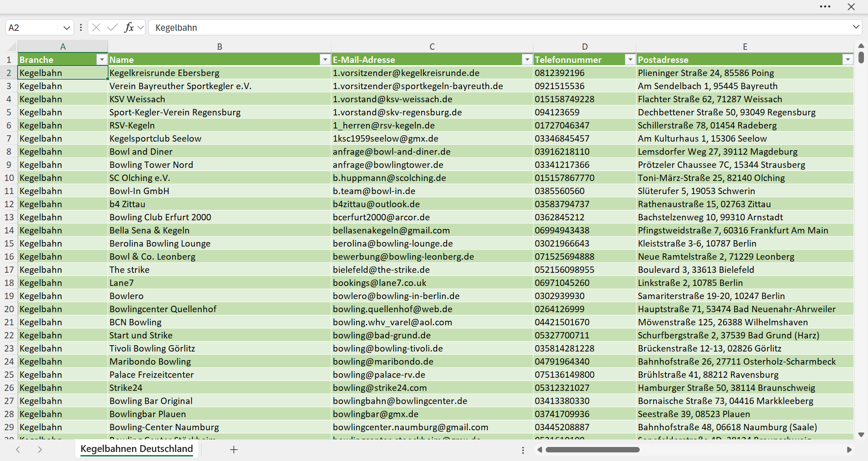Open the Branche column filter dropdown
Screen dimensions: 868x461
[x=102, y=60]
